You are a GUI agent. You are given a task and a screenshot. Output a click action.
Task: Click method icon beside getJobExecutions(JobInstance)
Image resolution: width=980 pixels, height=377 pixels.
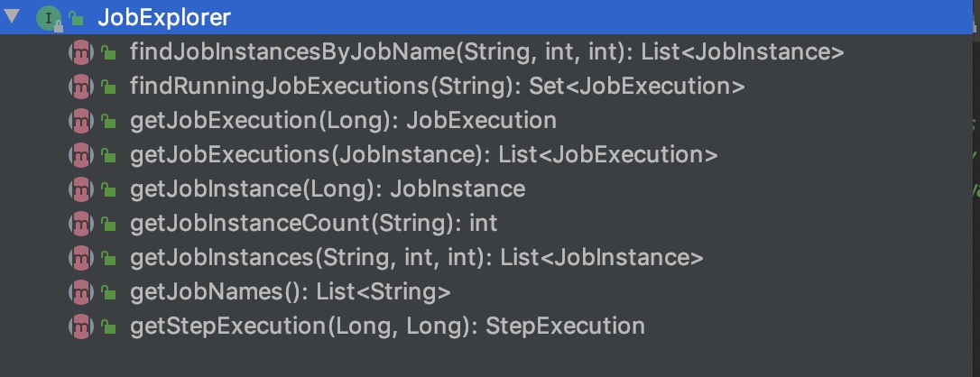coord(81,155)
